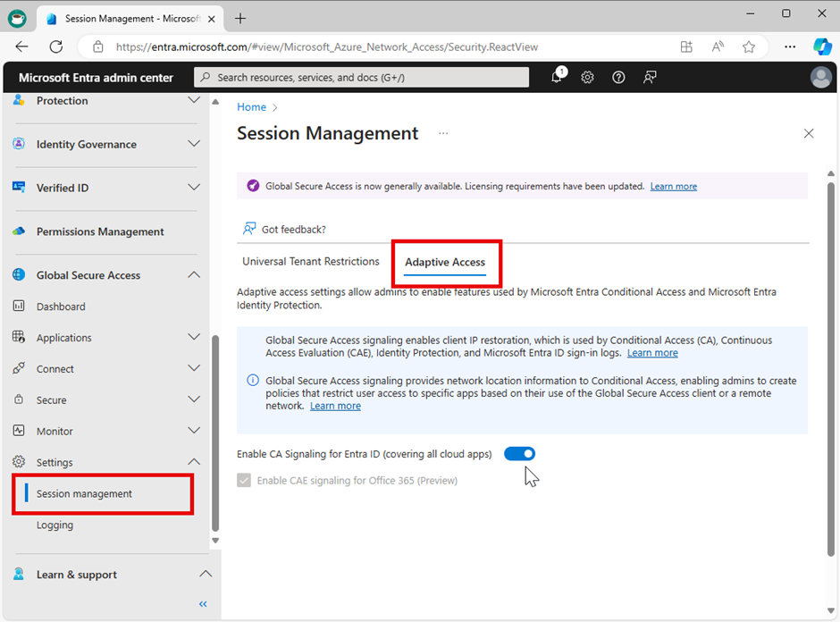
Task: Open the help question mark menu
Action: pos(618,78)
